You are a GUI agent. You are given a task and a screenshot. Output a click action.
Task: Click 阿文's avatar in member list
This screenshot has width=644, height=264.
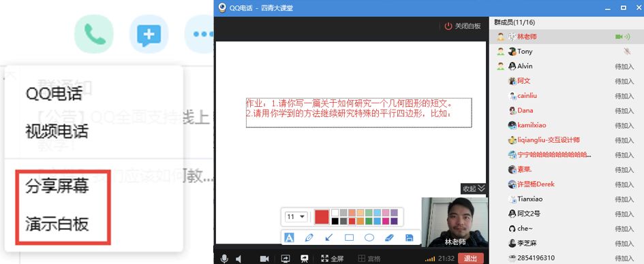(512, 81)
